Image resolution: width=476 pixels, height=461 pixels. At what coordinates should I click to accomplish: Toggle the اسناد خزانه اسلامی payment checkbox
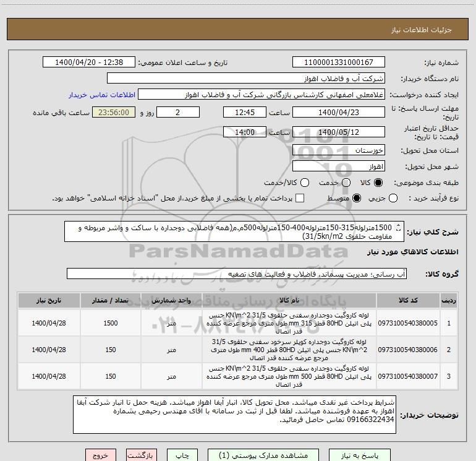click(x=300, y=198)
